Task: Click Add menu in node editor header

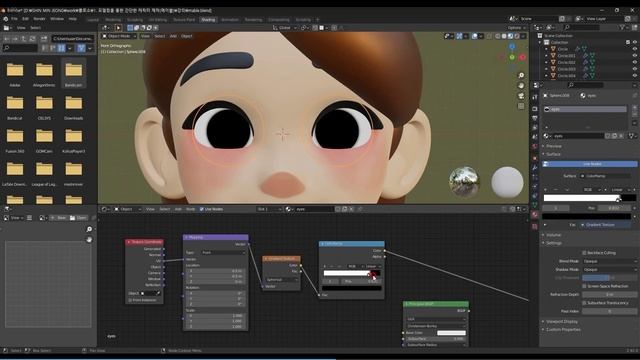Action: [178, 209]
